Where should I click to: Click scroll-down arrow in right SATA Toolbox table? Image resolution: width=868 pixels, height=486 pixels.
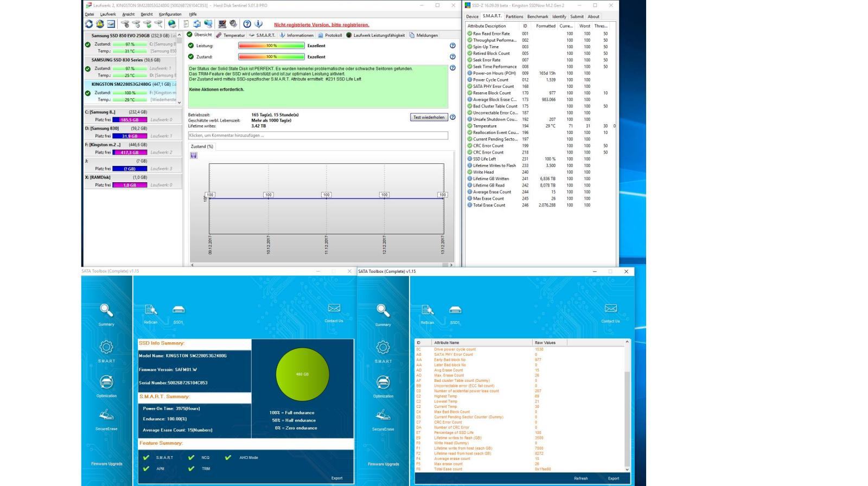tap(627, 469)
